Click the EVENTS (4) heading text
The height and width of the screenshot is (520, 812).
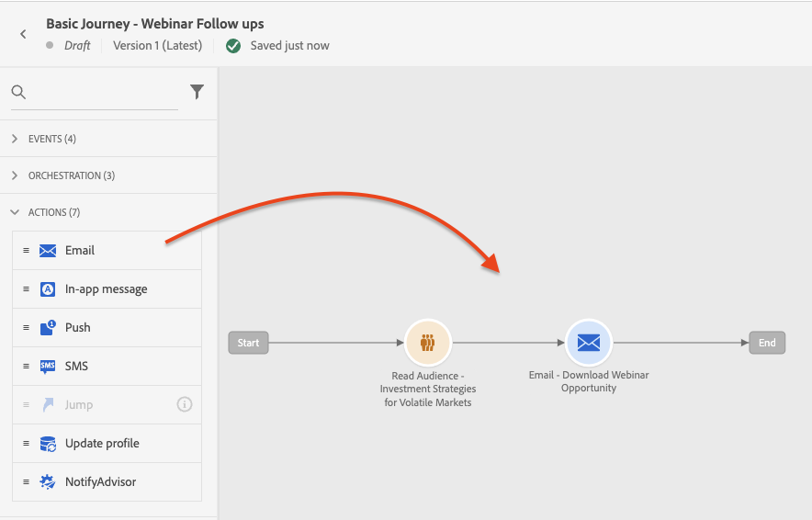pos(52,139)
